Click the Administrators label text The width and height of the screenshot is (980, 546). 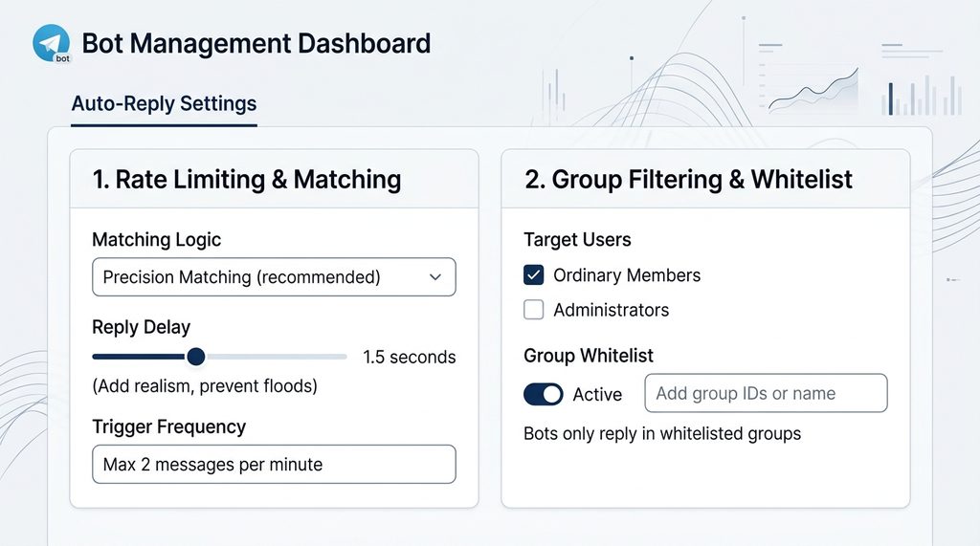point(611,310)
